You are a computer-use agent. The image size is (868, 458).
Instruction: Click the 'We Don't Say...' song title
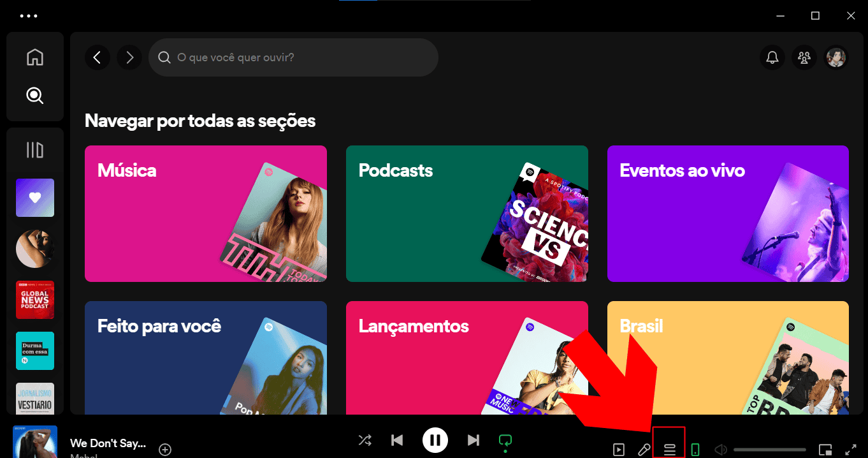coord(108,443)
